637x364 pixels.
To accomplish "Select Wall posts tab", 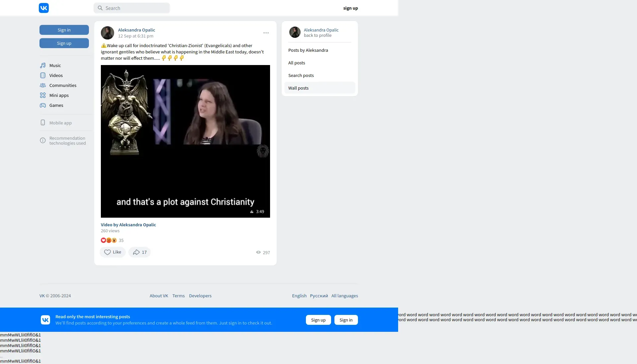I will 319,88.
